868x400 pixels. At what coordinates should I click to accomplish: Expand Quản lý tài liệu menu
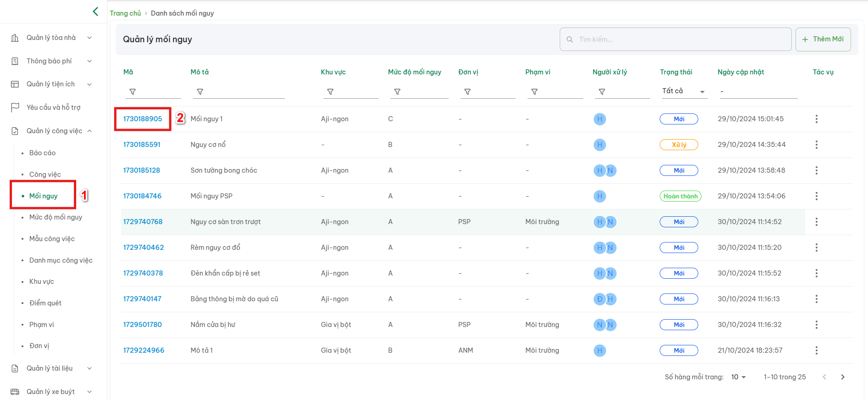(89, 368)
